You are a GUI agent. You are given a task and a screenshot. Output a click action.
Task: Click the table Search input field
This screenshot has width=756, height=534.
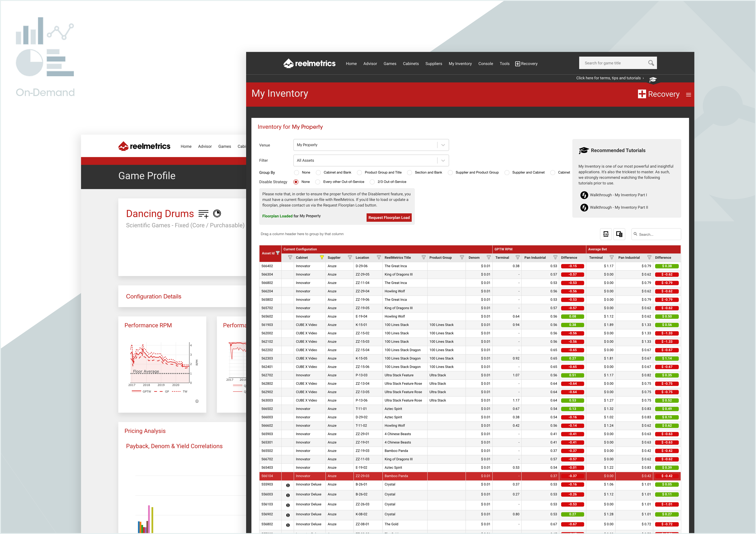point(656,234)
